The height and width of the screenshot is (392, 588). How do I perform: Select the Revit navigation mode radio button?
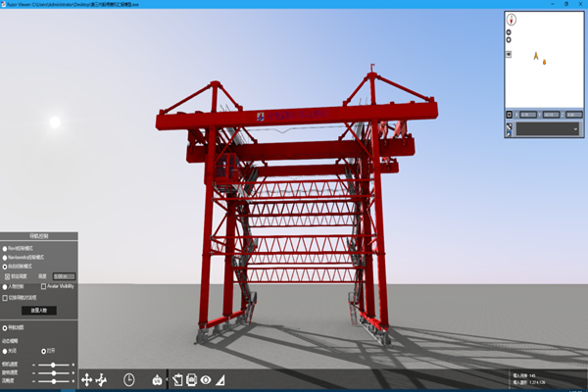point(5,248)
